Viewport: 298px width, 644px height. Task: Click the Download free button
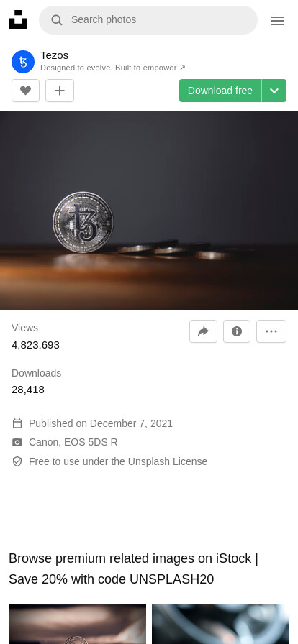(220, 91)
